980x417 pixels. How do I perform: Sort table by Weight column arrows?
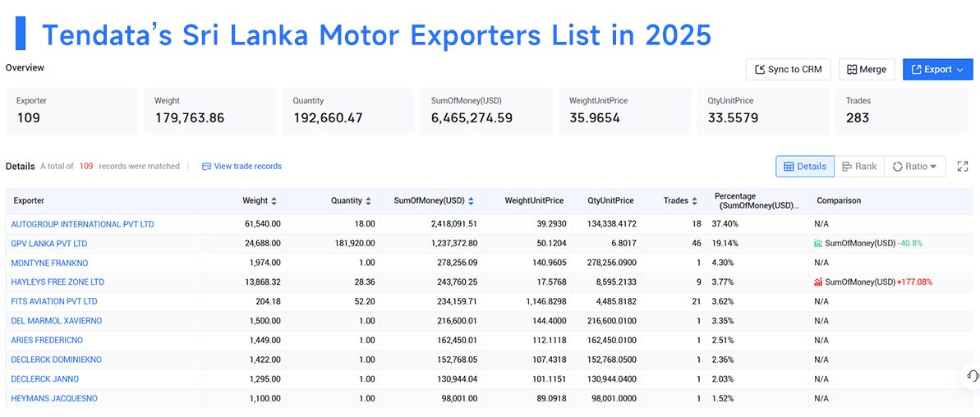[x=274, y=201]
